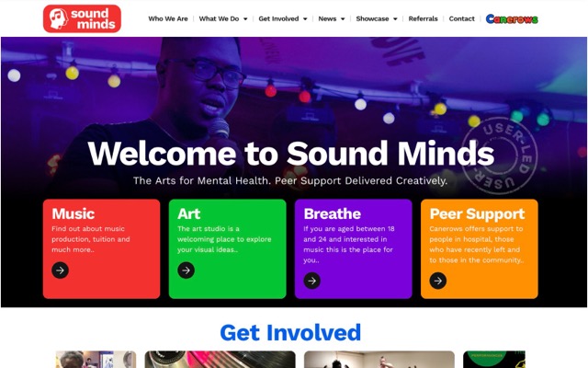Select the green Art card
The height and width of the screenshot is (368, 588).
pos(228,249)
